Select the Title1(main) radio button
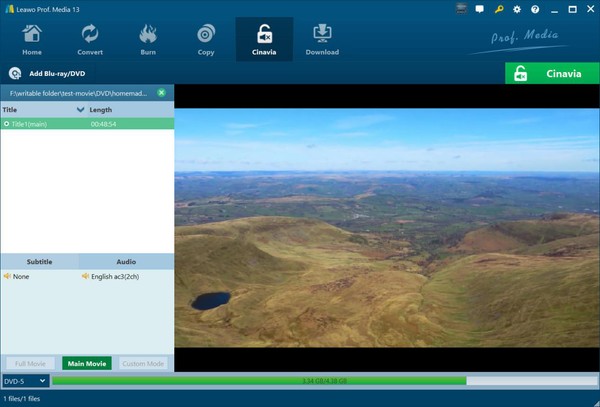Viewport: 600px width, 407px height. click(x=7, y=124)
